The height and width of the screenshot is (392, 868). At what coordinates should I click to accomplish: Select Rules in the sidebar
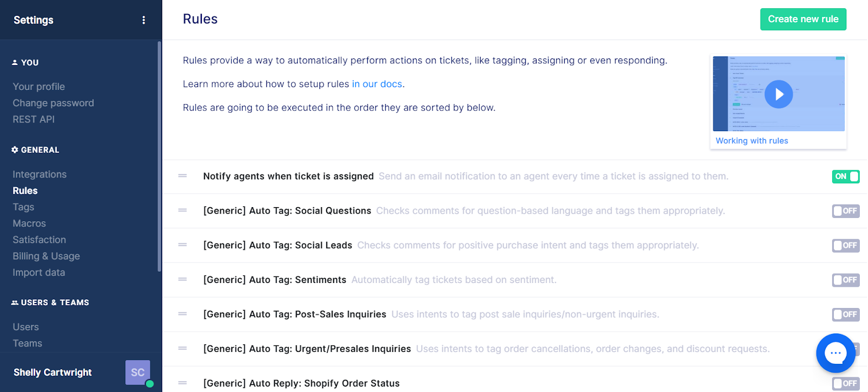[x=25, y=191]
